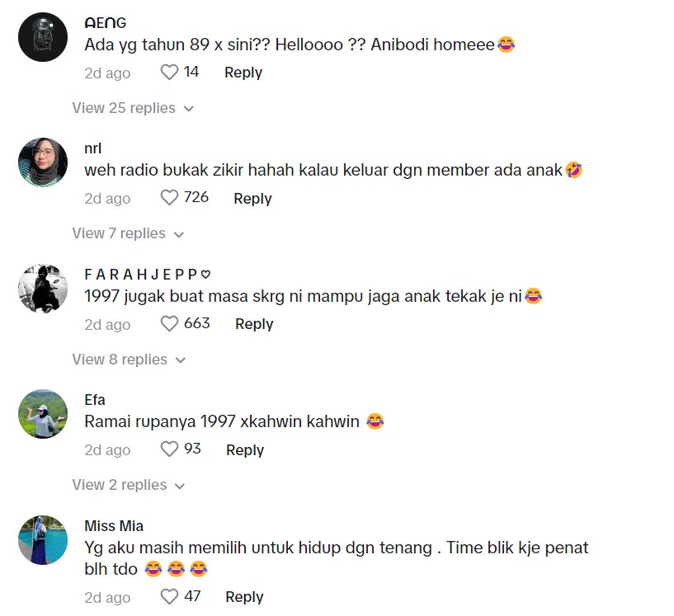
Task: Tap the heart on FARAHJEPP's comment
Action: tap(169, 324)
